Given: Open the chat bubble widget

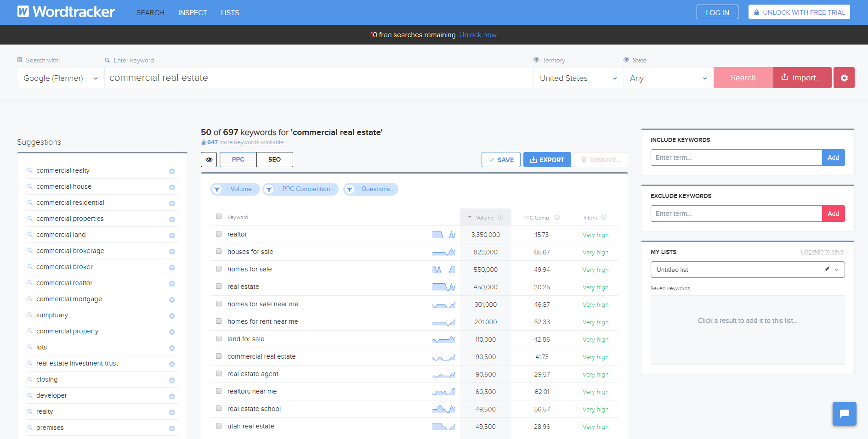Looking at the screenshot, I should (845, 414).
